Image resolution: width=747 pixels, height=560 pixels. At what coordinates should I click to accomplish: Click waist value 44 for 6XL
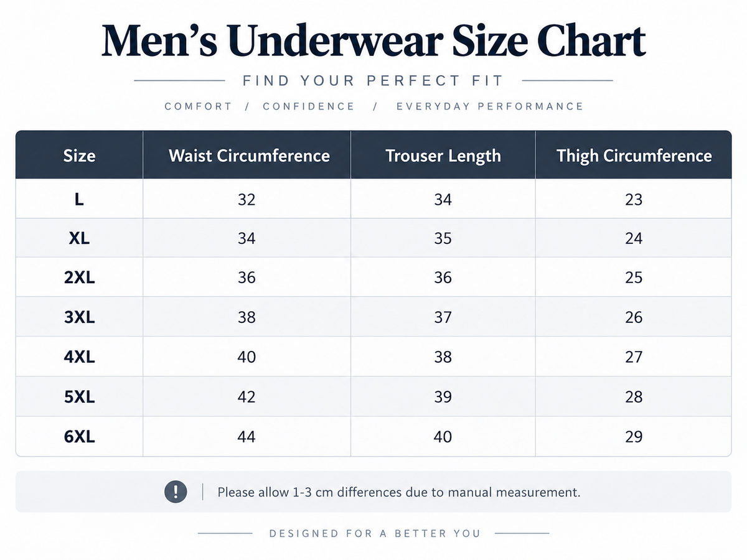[247, 437]
